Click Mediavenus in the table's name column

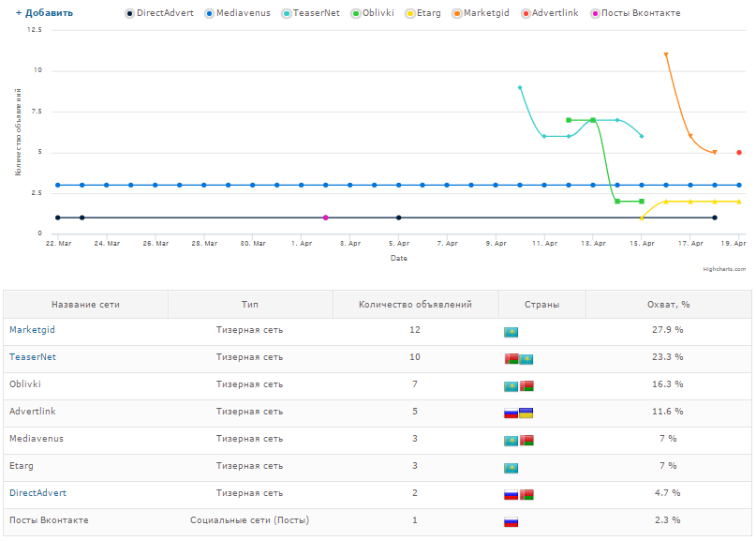[x=37, y=438]
